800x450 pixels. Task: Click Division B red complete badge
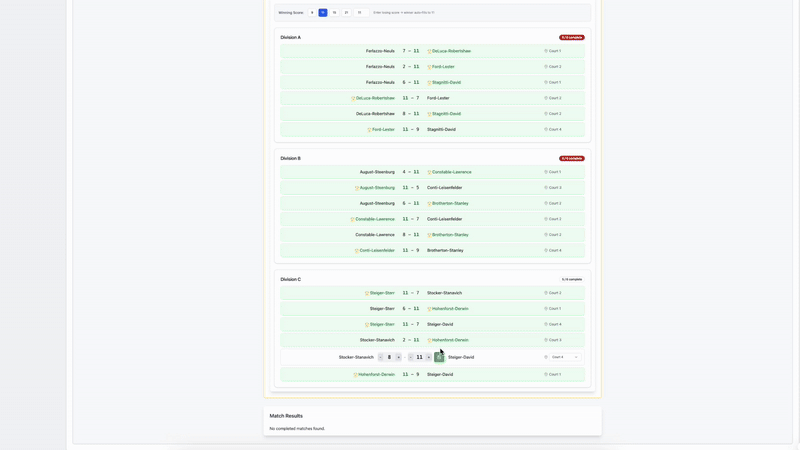pos(571,158)
